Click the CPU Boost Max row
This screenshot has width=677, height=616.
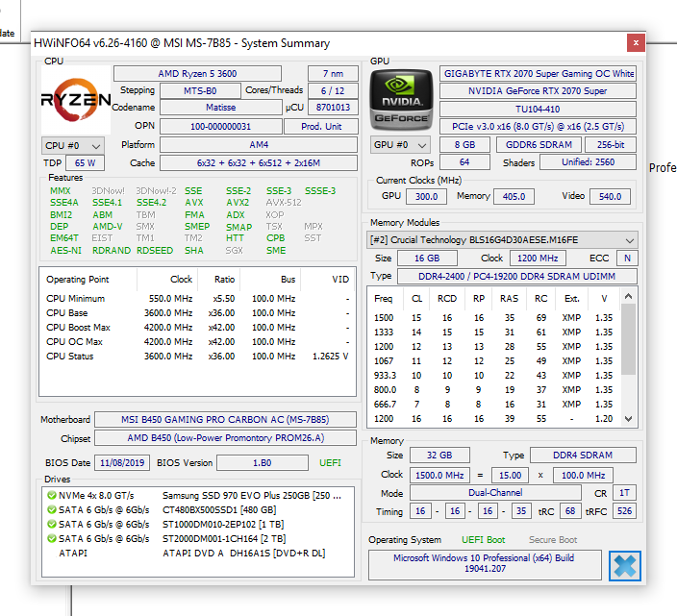(197, 328)
